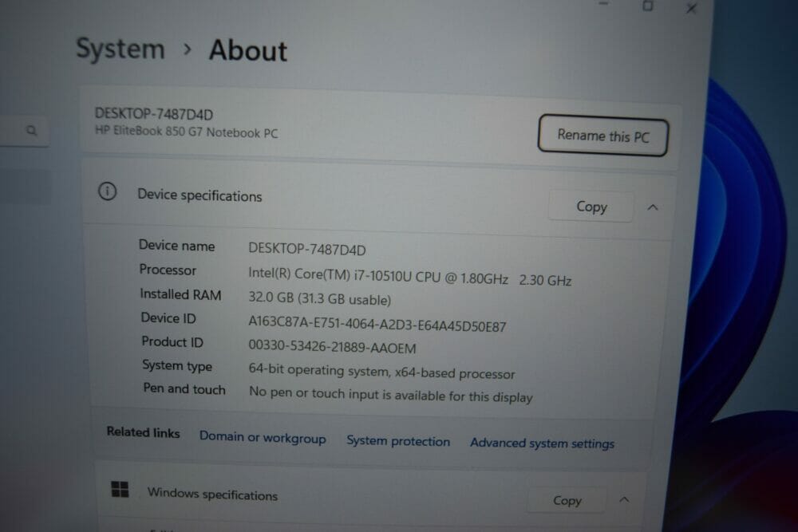The image size is (798, 532).
Task: Click the Processor label
Action: point(168,270)
